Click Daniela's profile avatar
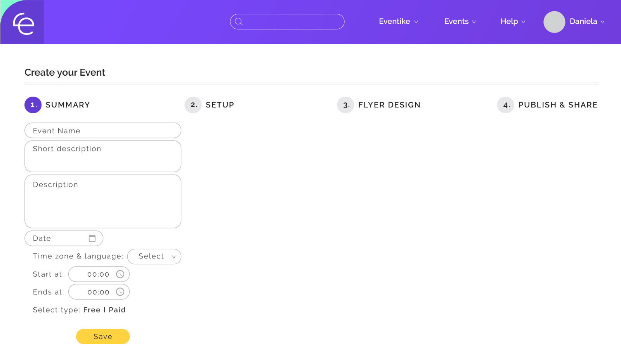Viewport: 621px width, 364px height. [554, 22]
